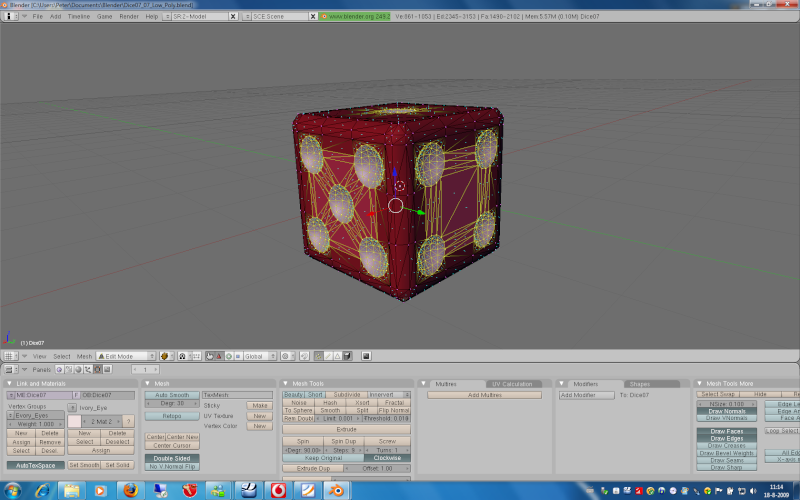
Task: Open the Windows Start menu
Action: tap(12, 491)
